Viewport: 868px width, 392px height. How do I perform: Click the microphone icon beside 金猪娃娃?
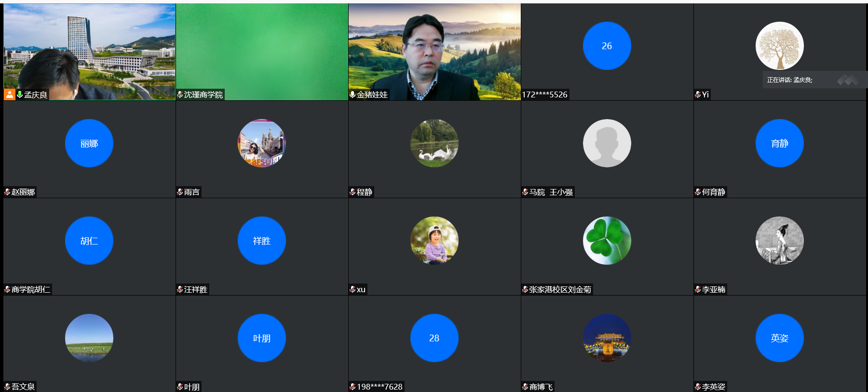353,95
